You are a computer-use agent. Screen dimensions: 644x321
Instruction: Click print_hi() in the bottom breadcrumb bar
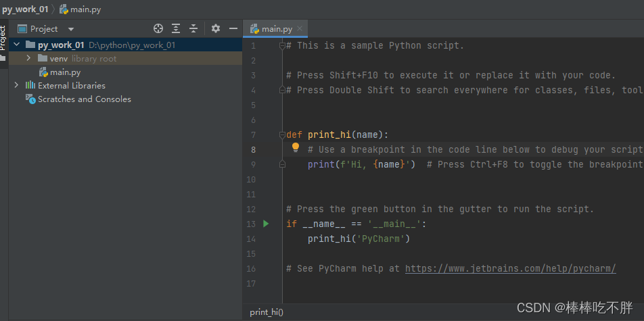pyautogui.click(x=267, y=312)
